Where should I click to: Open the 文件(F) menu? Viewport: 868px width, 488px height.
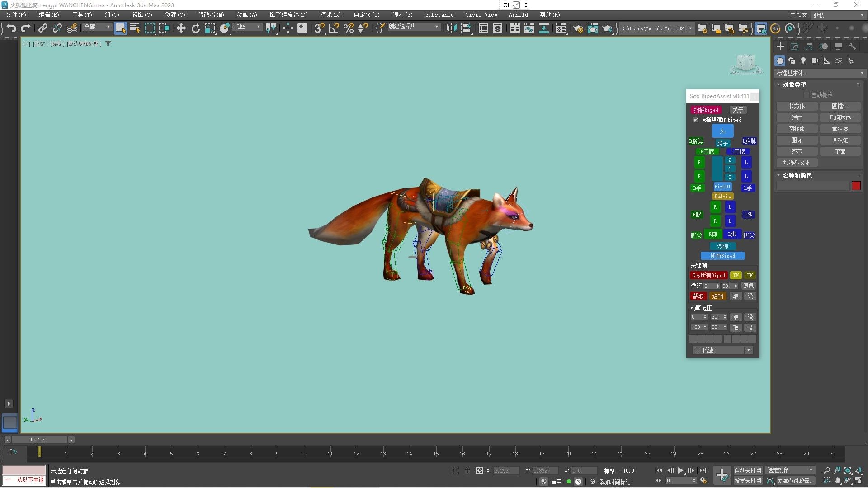tap(16, 15)
